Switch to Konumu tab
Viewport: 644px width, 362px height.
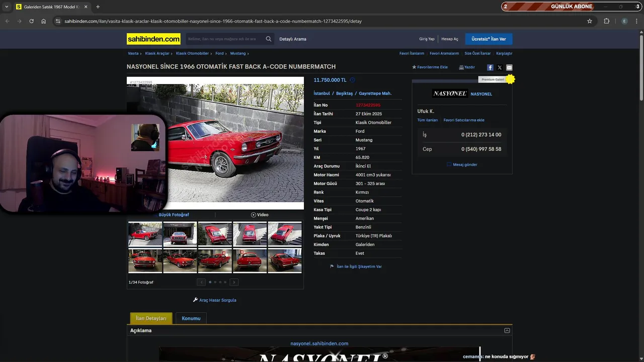pos(191,318)
